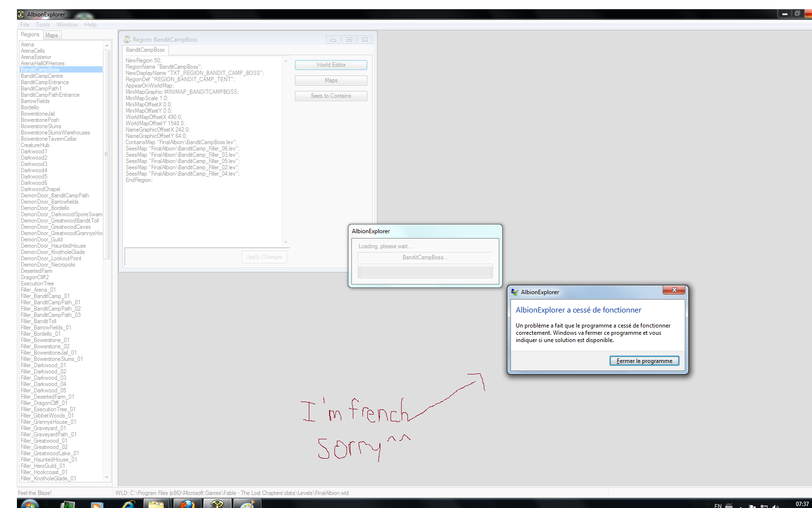Click the World Editor button
This screenshot has width=812, height=508.
pyautogui.click(x=331, y=65)
